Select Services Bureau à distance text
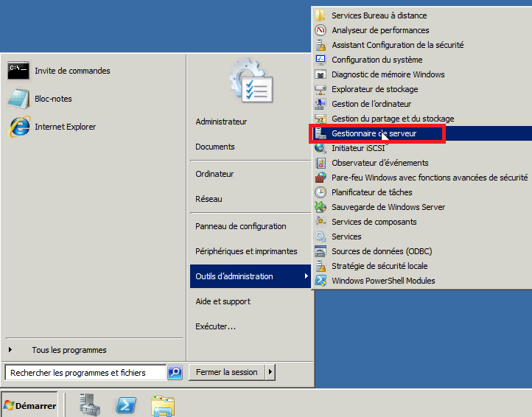Image resolution: width=532 pixels, height=417 pixels. point(379,15)
